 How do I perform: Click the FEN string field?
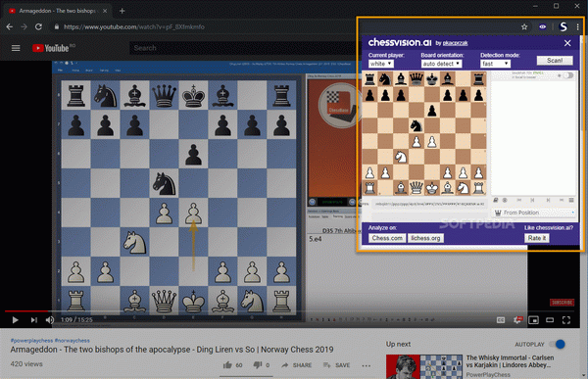click(x=429, y=204)
